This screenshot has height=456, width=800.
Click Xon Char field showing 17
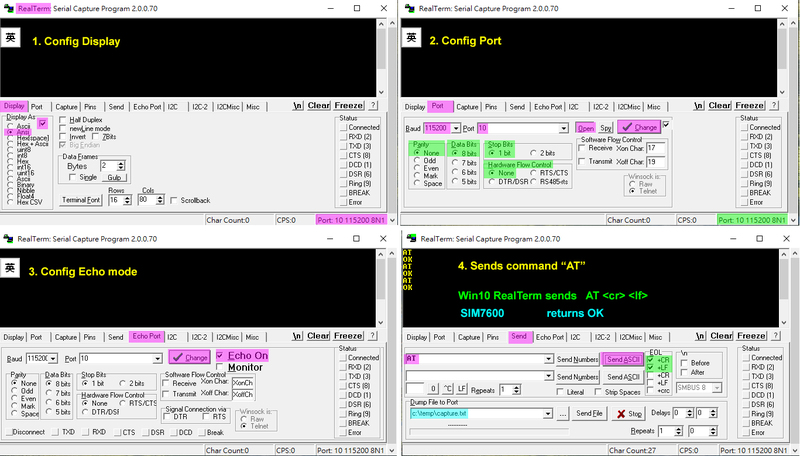pos(656,148)
